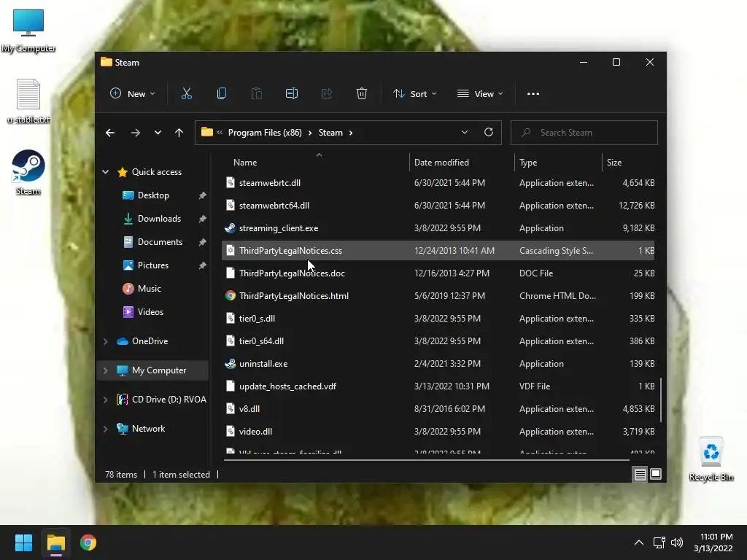Open the New item dropdown
The image size is (747, 560).
click(133, 94)
